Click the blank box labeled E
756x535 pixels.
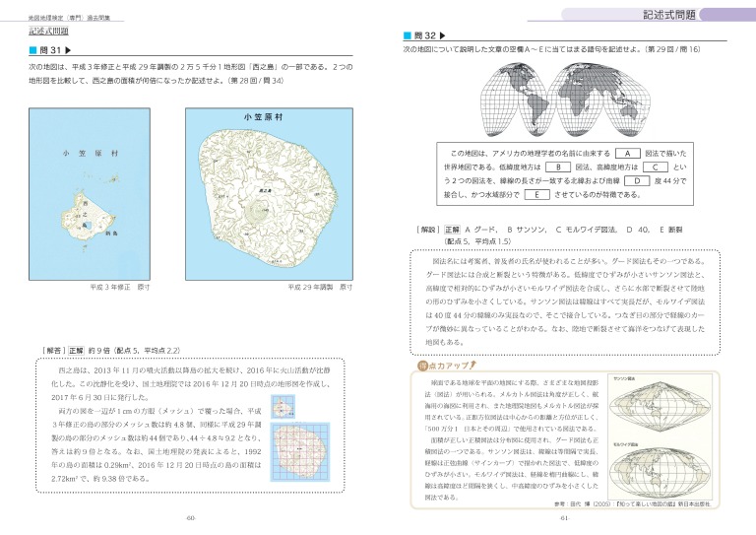click(536, 195)
